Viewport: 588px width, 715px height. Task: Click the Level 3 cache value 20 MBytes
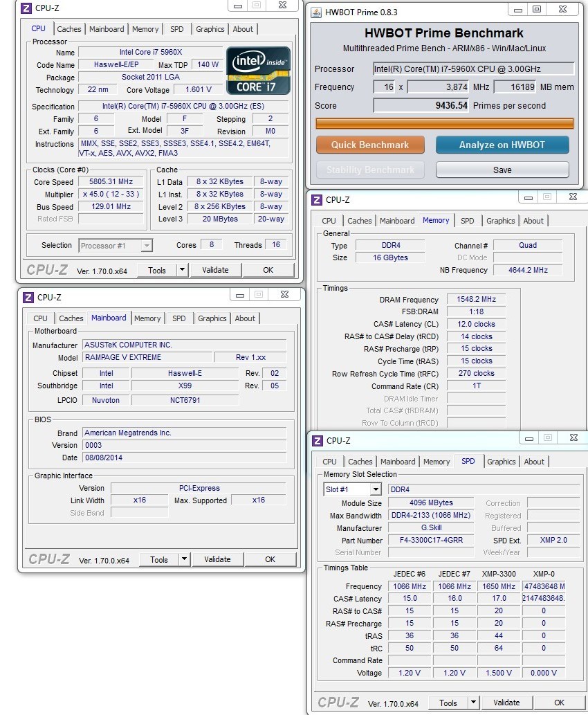220,219
